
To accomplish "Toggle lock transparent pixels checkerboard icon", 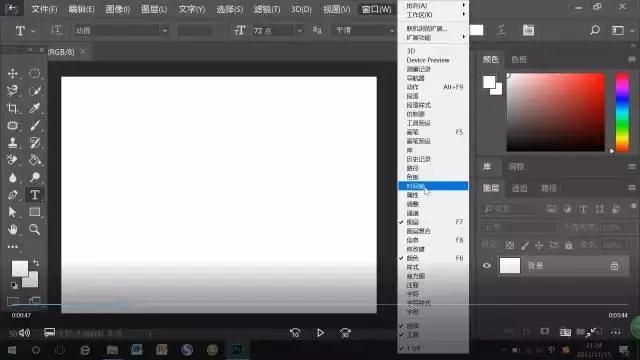I will (x=510, y=245).
